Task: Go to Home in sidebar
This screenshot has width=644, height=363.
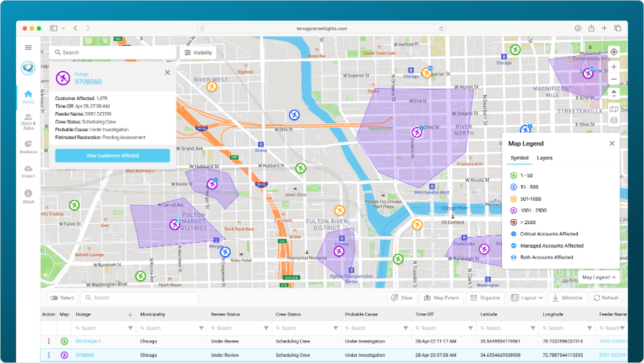Action: point(28,97)
